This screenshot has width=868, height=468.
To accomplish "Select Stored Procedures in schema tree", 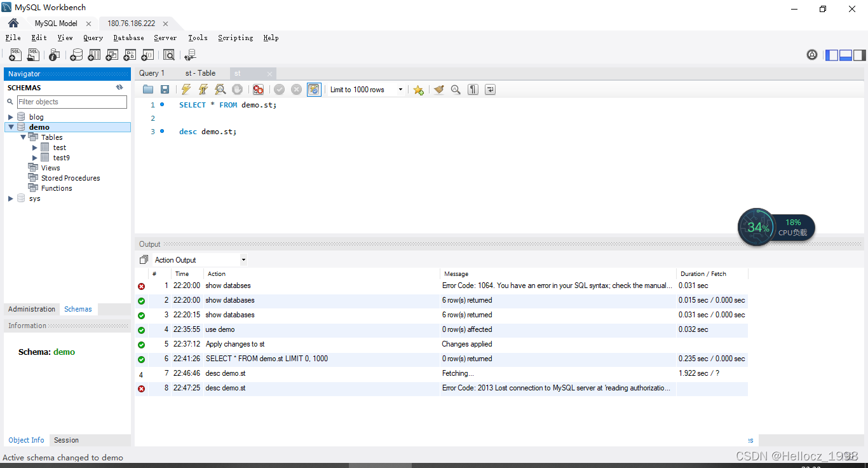I will pyautogui.click(x=71, y=178).
